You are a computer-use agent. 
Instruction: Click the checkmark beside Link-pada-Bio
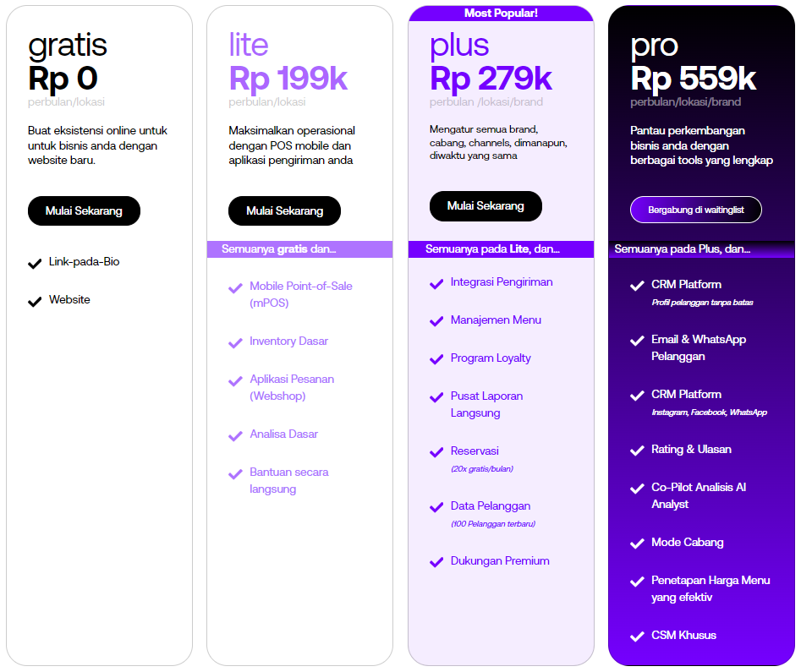(35, 264)
